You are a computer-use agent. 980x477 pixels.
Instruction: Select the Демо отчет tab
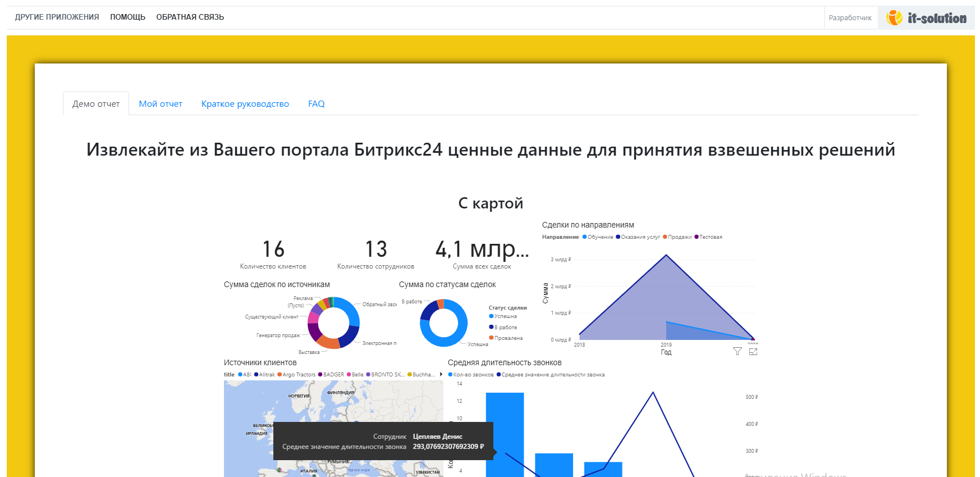(96, 104)
